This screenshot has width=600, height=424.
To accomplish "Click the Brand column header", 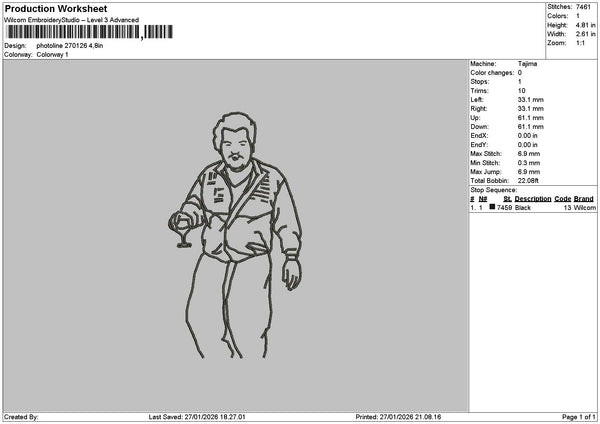I will (584, 199).
